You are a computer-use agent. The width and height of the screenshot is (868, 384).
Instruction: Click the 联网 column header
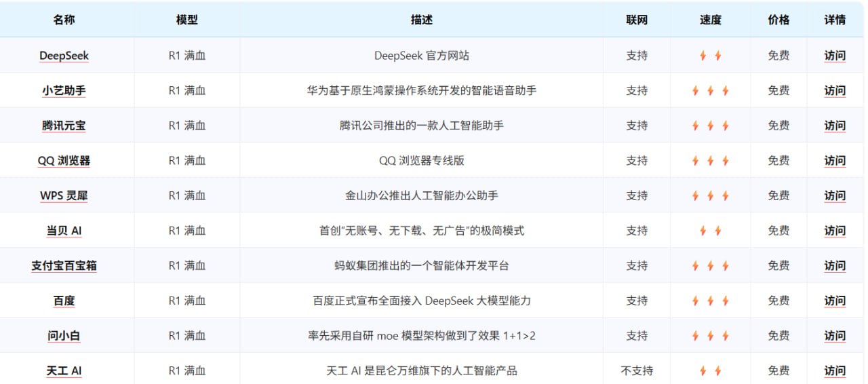click(637, 20)
